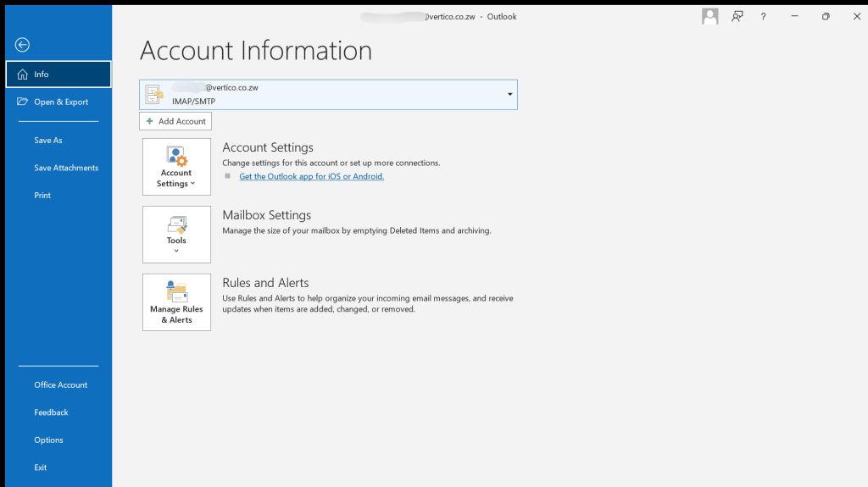Viewport: 868px width, 487px height.
Task: Open the Open & Export folder icon
Action: (x=23, y=102)
